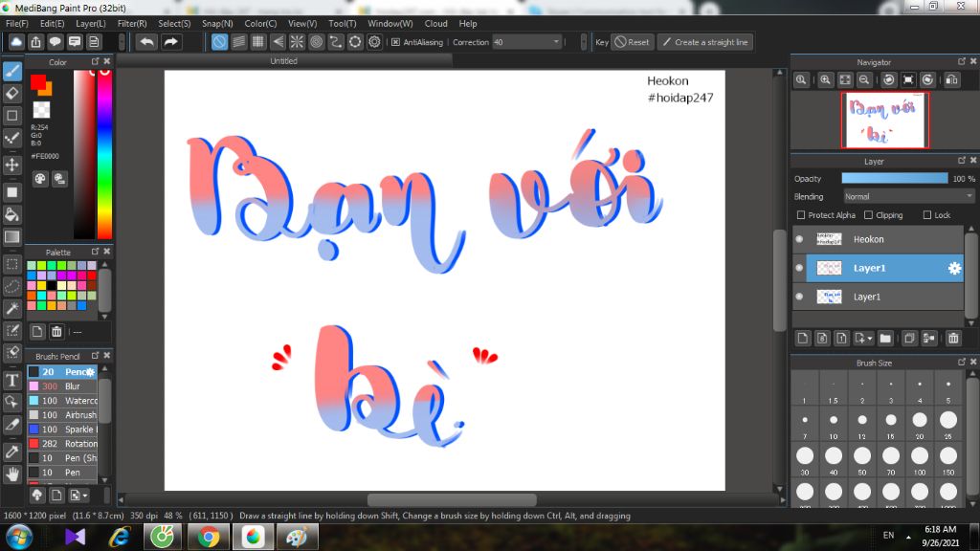Image resolution: width=980 pixels, height=551 pixels.
Task: Click the Reset key button
Action: 632,42
